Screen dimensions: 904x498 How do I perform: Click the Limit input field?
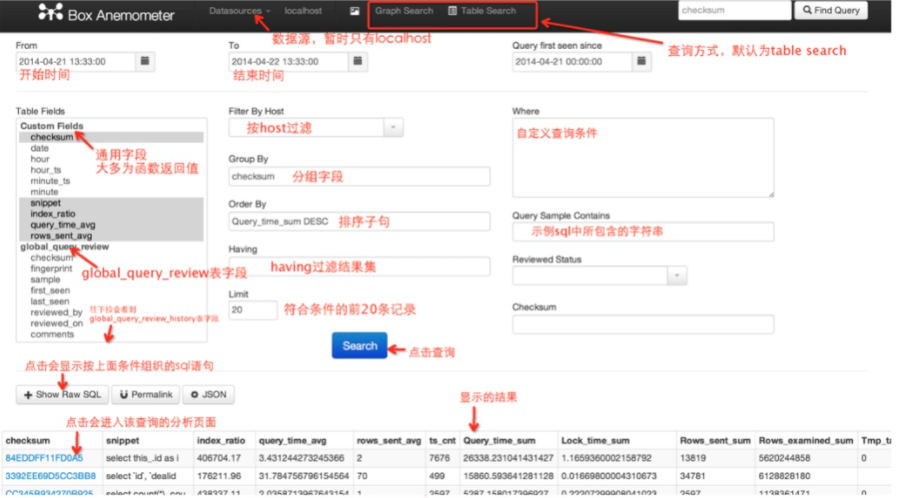[x=253, y=310]
